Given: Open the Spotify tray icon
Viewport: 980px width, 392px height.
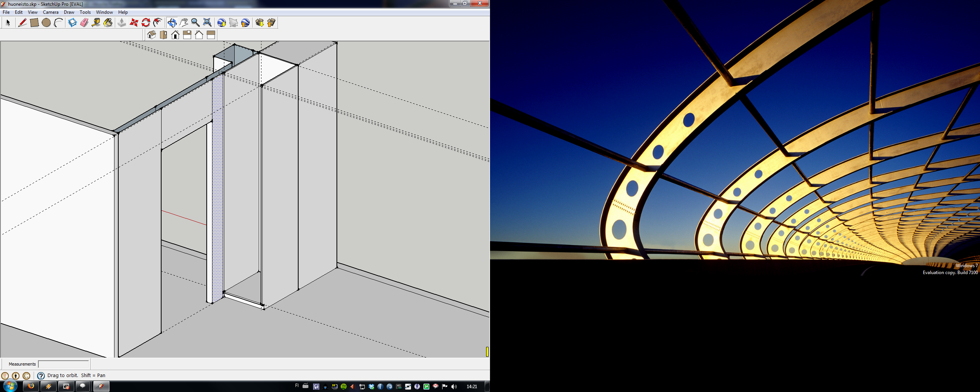Looking at the screenshot, I should point(343,387).
